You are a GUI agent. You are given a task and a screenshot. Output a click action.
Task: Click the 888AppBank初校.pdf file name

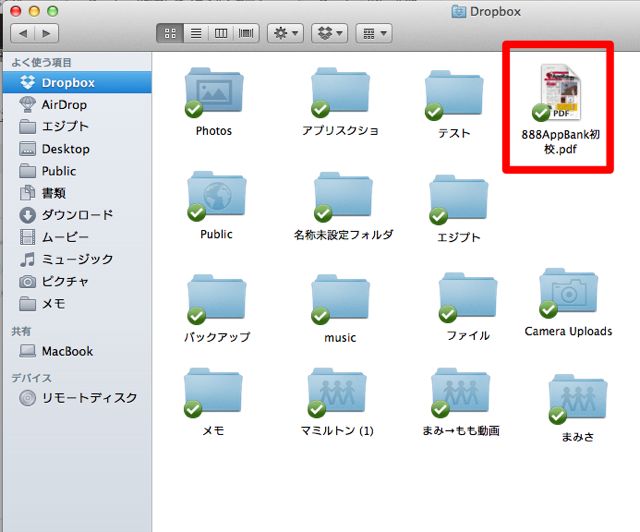(x=561, y=142)
